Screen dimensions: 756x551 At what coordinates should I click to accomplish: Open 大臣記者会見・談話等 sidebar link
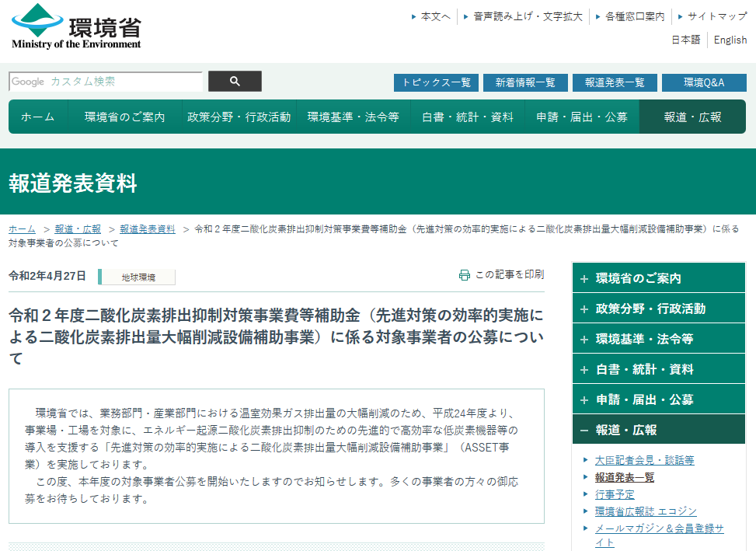click(x=644, y=460)
